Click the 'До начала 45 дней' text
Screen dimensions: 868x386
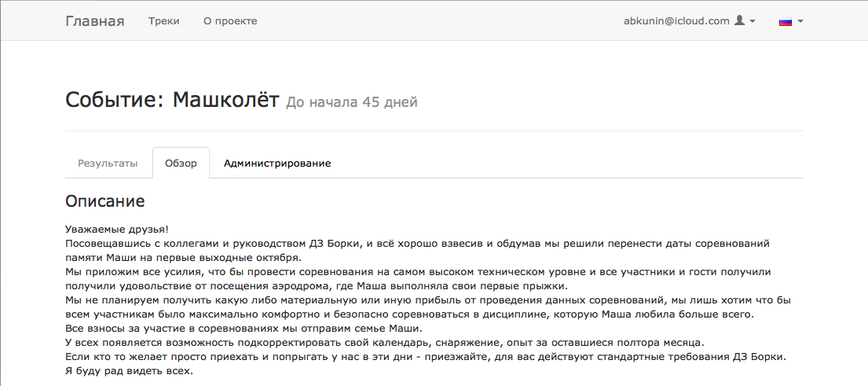tap(351, 102)
